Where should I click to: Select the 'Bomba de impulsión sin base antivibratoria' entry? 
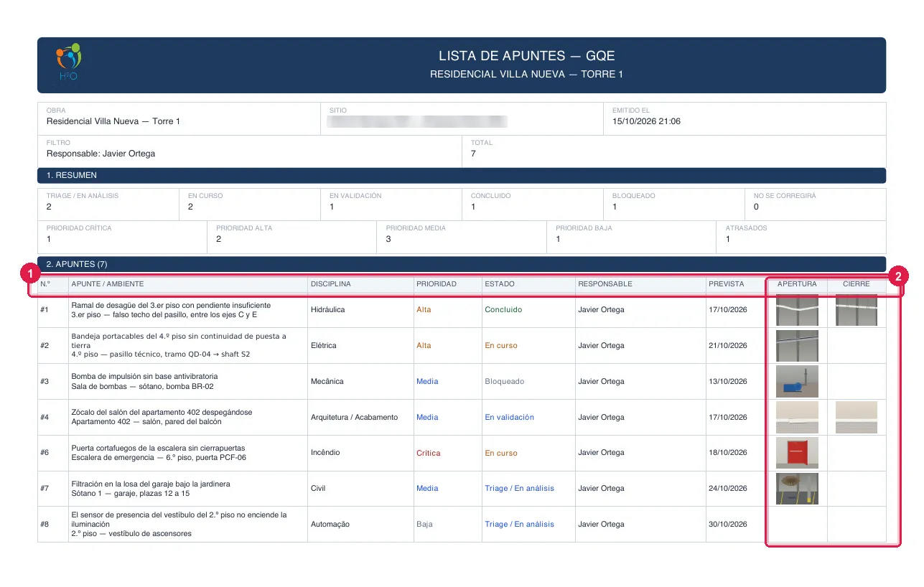(144, 376)
